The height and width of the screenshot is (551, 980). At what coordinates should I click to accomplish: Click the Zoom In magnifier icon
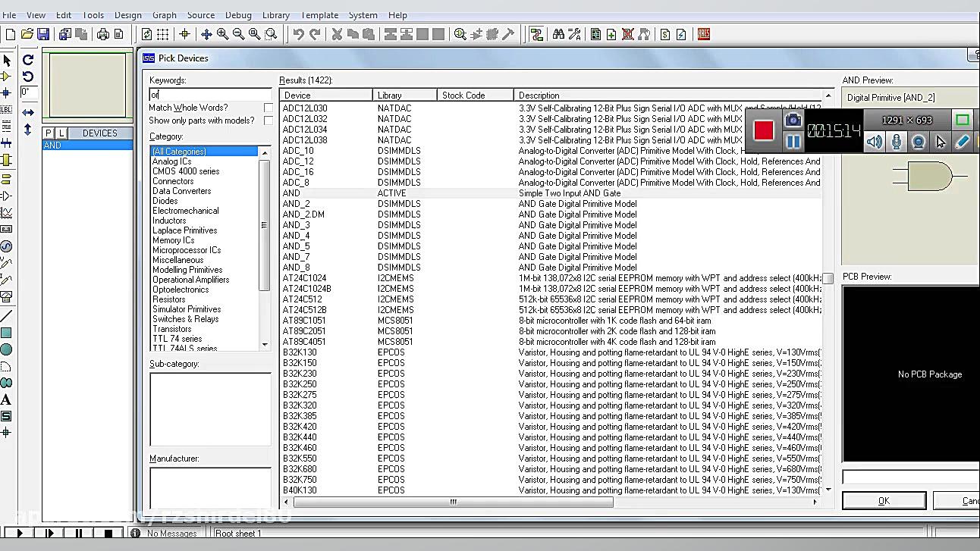[222, 34]
